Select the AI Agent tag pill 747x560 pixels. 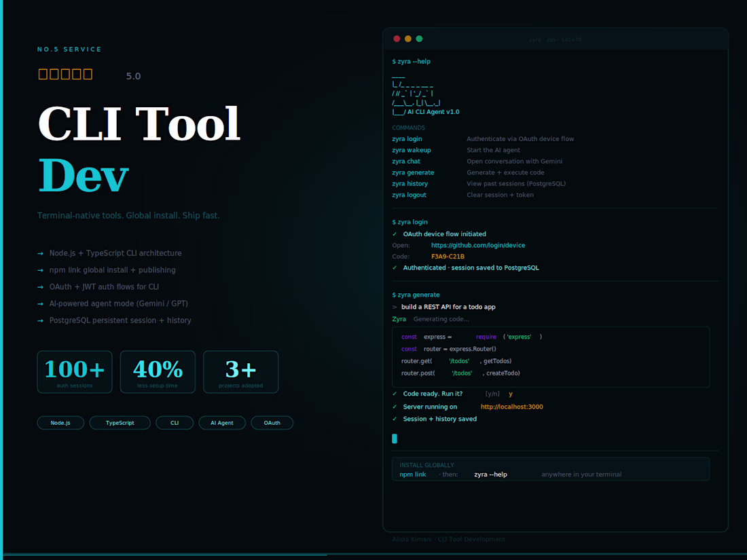coord(222,423)
